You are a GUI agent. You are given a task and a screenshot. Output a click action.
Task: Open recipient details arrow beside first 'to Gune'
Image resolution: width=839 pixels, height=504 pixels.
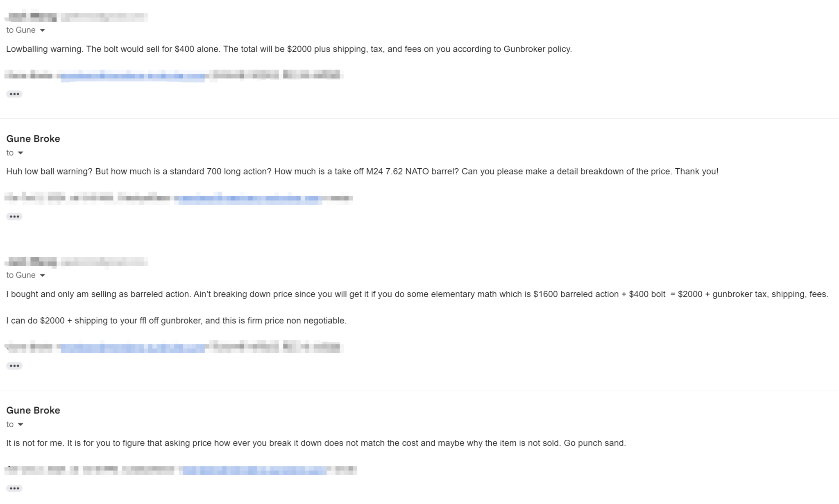coord(42,30)
